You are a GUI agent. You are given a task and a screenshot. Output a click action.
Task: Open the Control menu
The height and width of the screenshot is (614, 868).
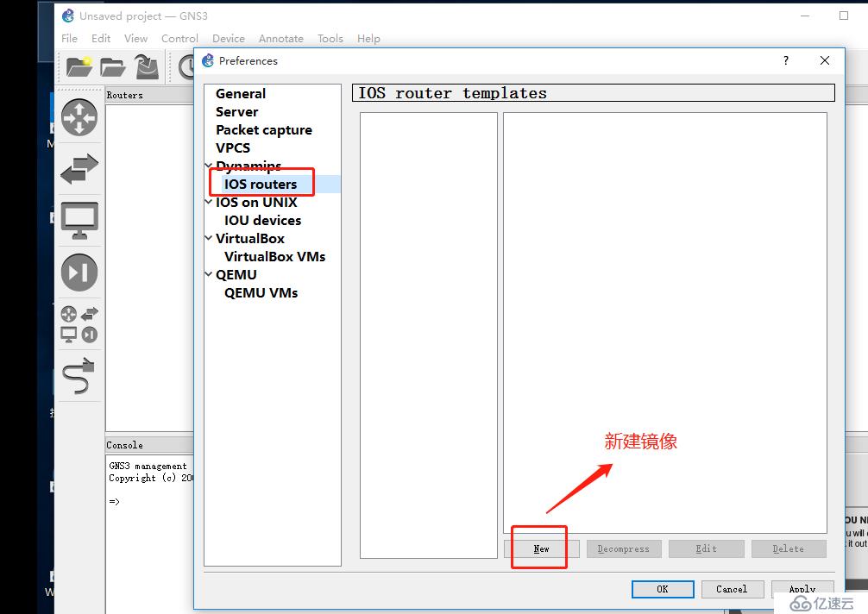(x=179, y=38)
